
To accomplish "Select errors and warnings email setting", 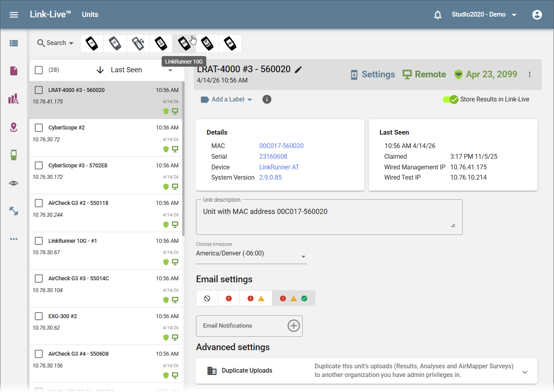I will tap(256, 298).
